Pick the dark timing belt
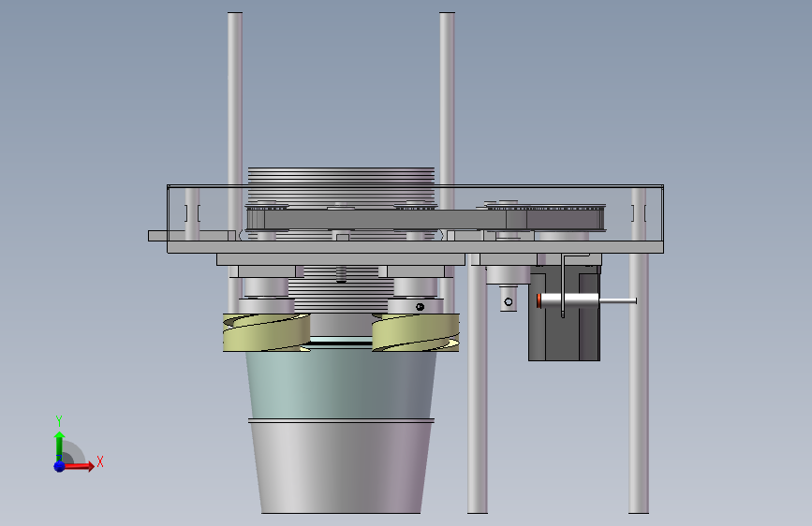The image size is (812, 526). (424, 219)
